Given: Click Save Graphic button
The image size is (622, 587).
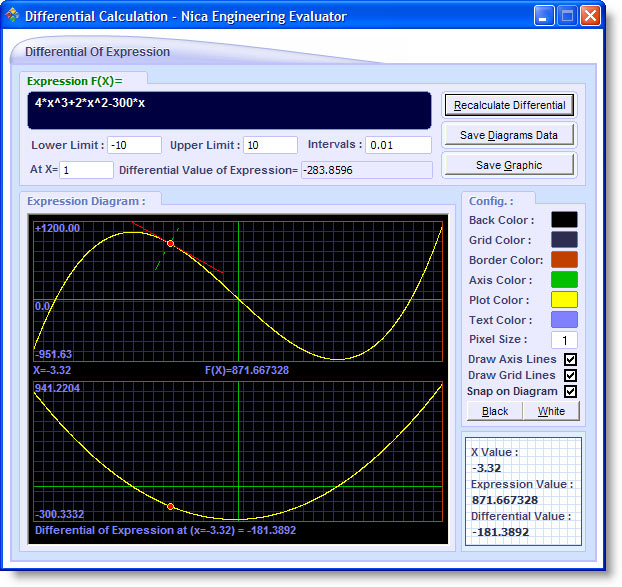Looking at the screenshot, I should [509, 165].
